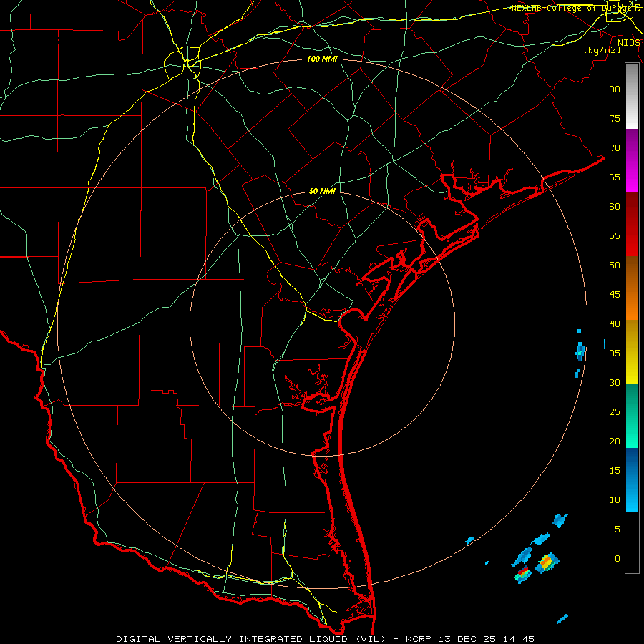This screenshot has width=644, height=644.
Task: Select the 10 value on the VIL scale
Action: click(615, 500)
